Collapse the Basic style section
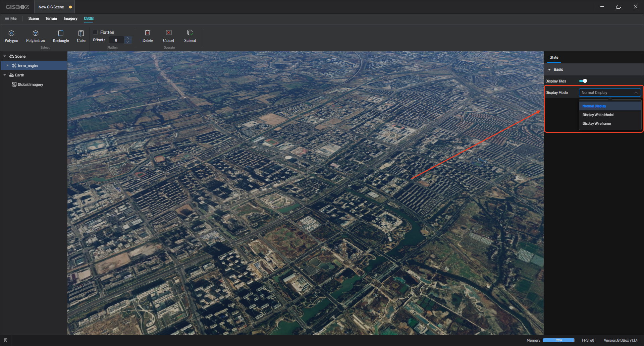This screenshot has height=346, width=644. tap(549, 69)
